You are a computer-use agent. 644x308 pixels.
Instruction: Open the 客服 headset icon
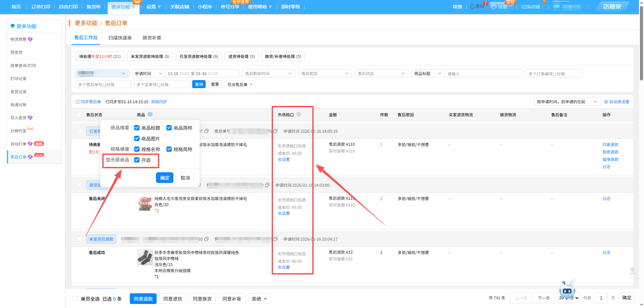coord(494,7)
